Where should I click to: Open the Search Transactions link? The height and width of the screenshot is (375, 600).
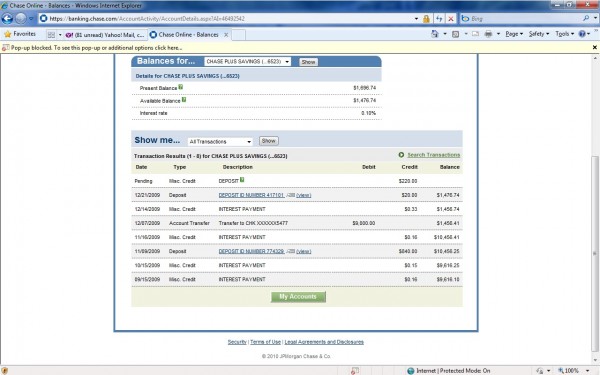434,155
